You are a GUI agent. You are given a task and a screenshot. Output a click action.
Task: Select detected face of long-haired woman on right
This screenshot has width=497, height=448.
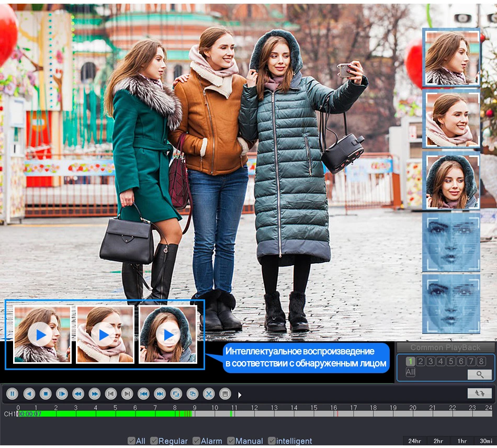[x=451, y=58]
